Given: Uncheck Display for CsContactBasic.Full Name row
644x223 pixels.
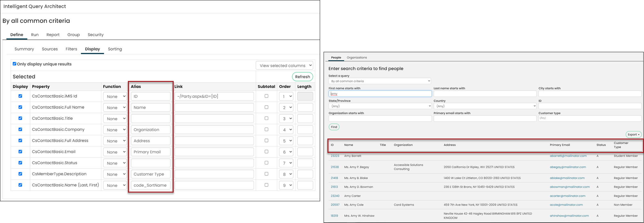Looking at the screenshot, I should click(x=20, y=107).
